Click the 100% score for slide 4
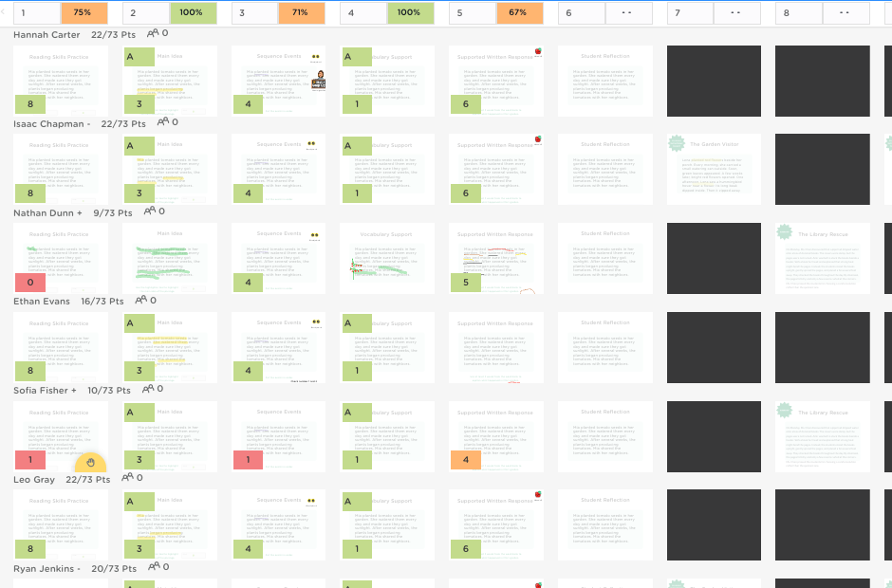 411,12
